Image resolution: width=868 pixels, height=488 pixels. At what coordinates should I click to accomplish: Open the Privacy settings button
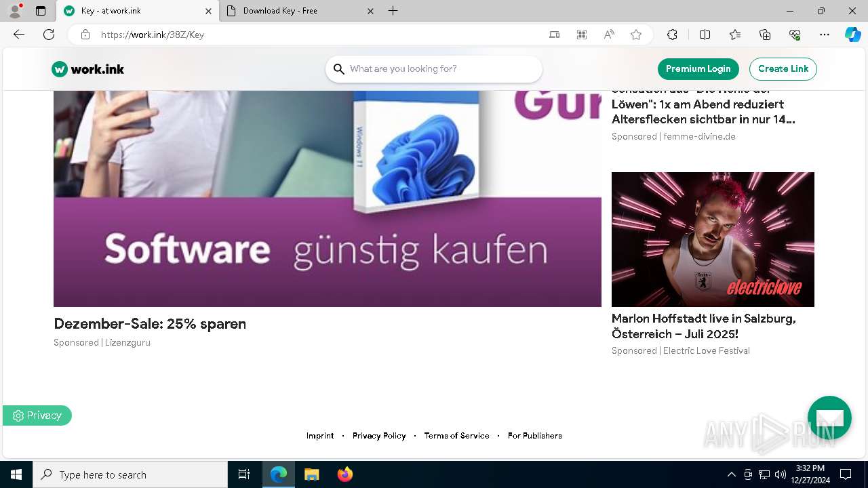37,415
